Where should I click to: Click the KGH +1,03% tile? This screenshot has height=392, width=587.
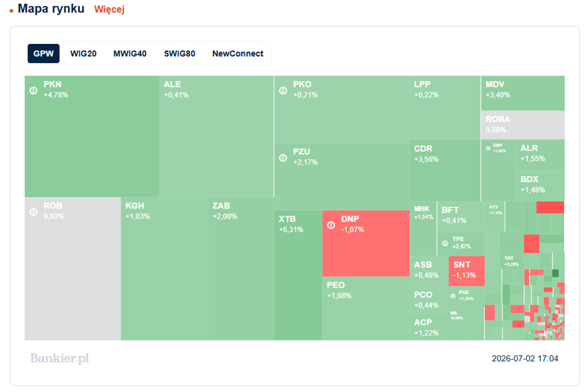[164, 268]
